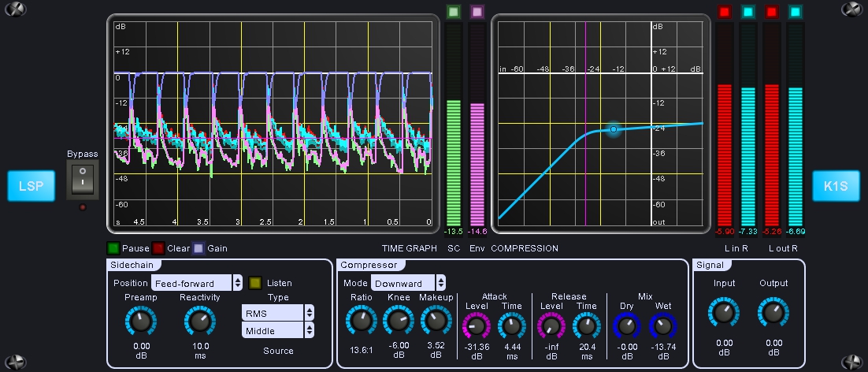Toggle the red left input meter button
Viewport: 868px width, 372px height.
coord(724,12)
